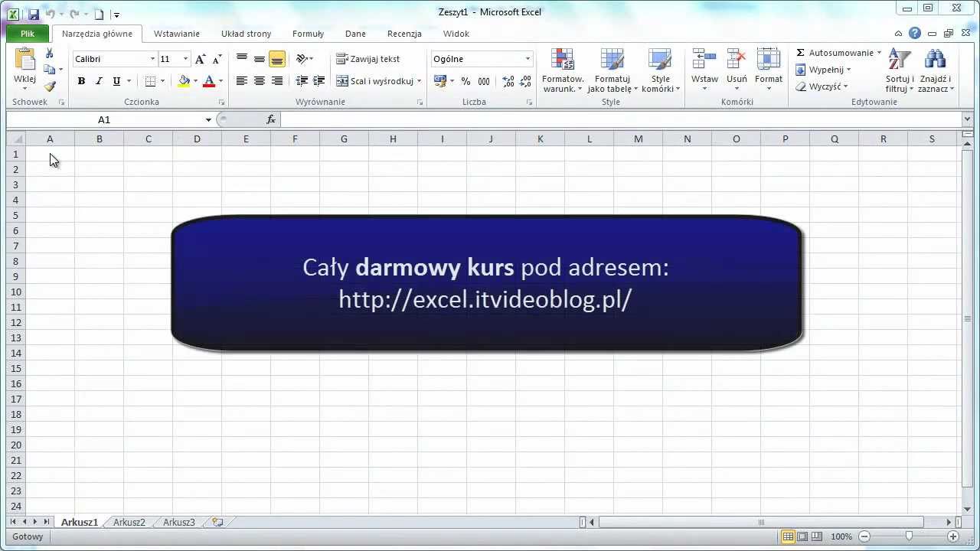Screen dimensions: 980x551
Task: Toggle bottom vertical alignment
Action: pos(277,59)
